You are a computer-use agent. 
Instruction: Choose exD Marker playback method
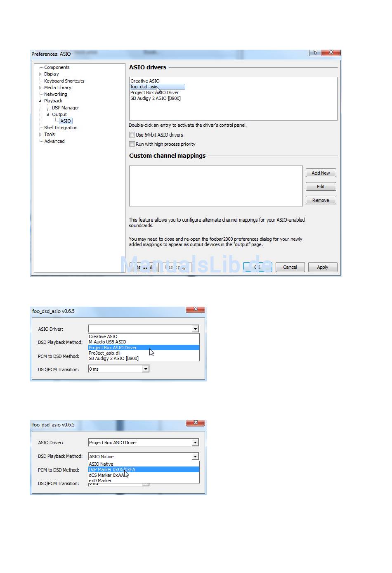tap(144, 481)
